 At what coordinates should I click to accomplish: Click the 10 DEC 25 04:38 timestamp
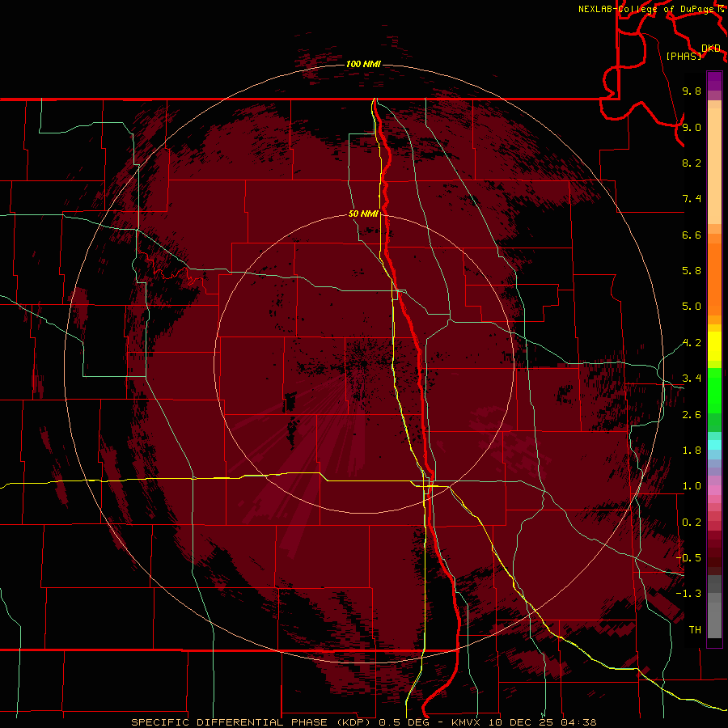[540, 722]
